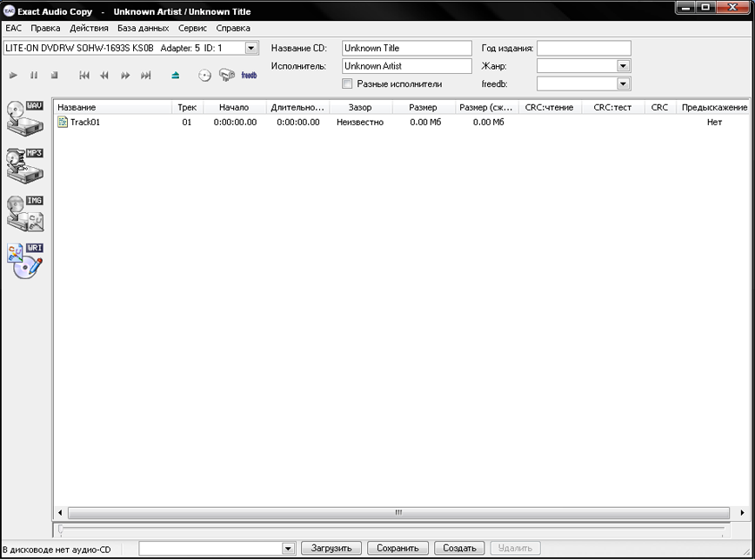The height and width of the screenshot is (560, 755).
Task: Click track number 01 in the Трек column
Action: (187, 123)
